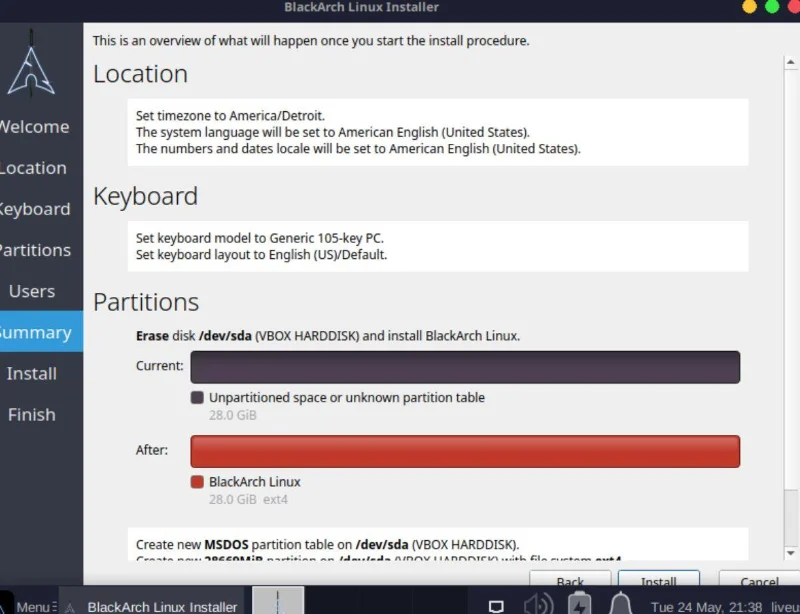Viewport: 800px width, 614px height.
Task: Click the taskbar workspace pager thumbnail
Action: click(278, 601)
